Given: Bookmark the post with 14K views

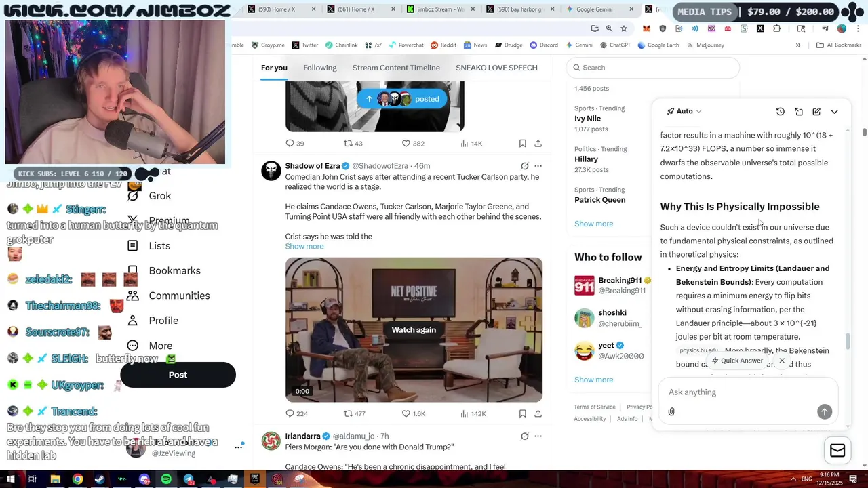Looking at the screenshot, I should (522, 144).
